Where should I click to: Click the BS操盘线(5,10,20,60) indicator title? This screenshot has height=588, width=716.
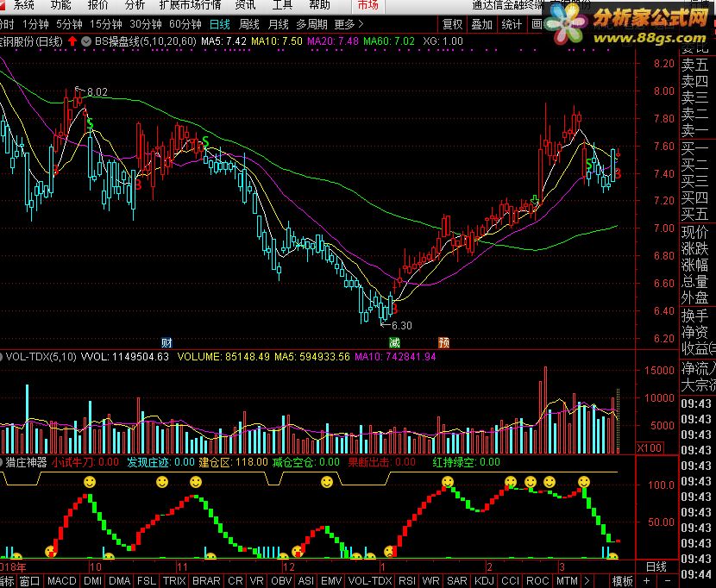pyautogui.click(x=145, y=41)
